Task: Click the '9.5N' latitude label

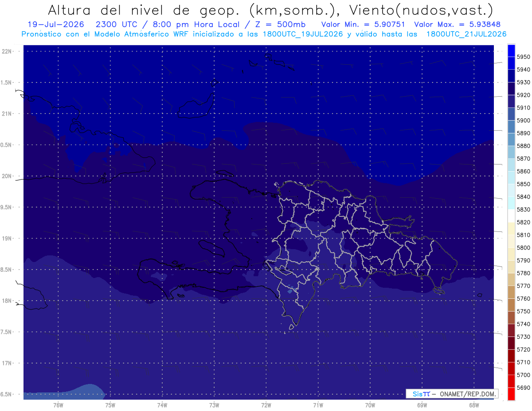Action: tap(6, 207)
